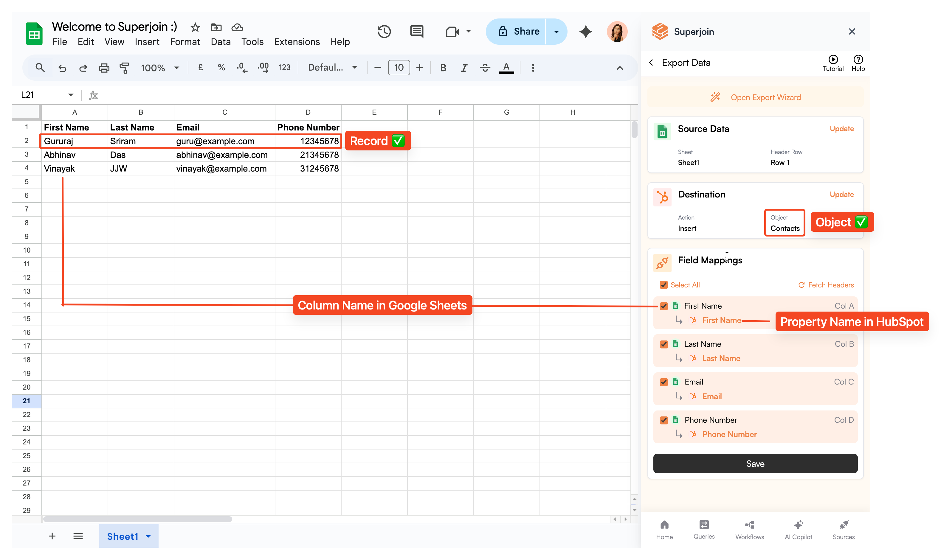The height and width of the screenshot is (560, 941).
Task: Open version history clock icon
Action: pos(384,31)
